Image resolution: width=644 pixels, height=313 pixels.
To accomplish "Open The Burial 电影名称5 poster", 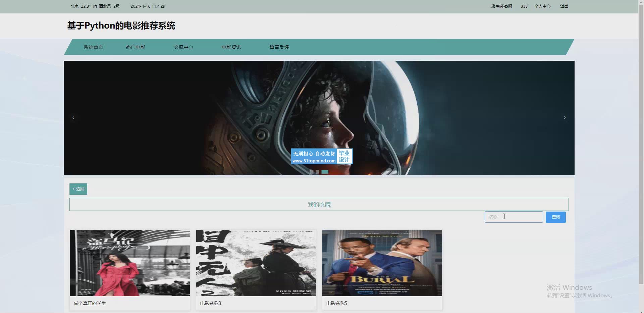I will [x=382, y=263].
